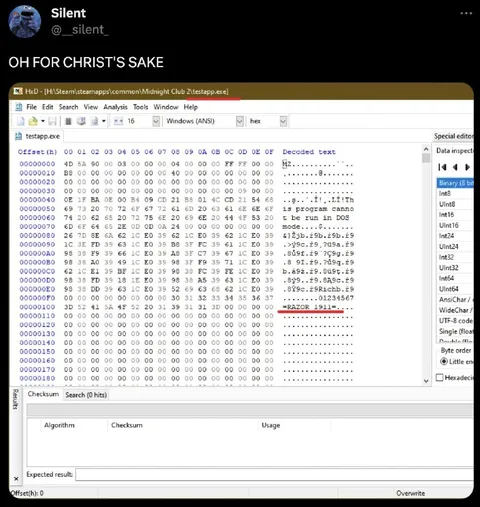Click the '=RAZOR 1911=' decoded text
This screenshot has width=480, height=507.
[309, 307]
